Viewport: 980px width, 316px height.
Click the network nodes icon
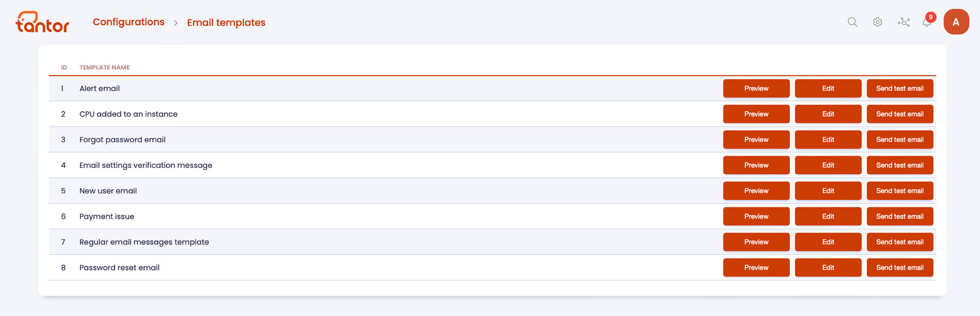tap(904, 22)
